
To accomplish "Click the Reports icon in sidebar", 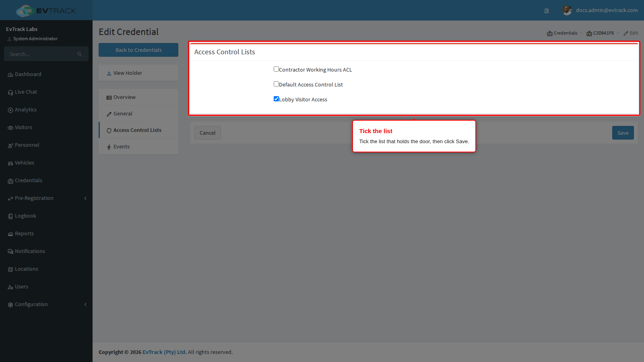I will 10,234.
